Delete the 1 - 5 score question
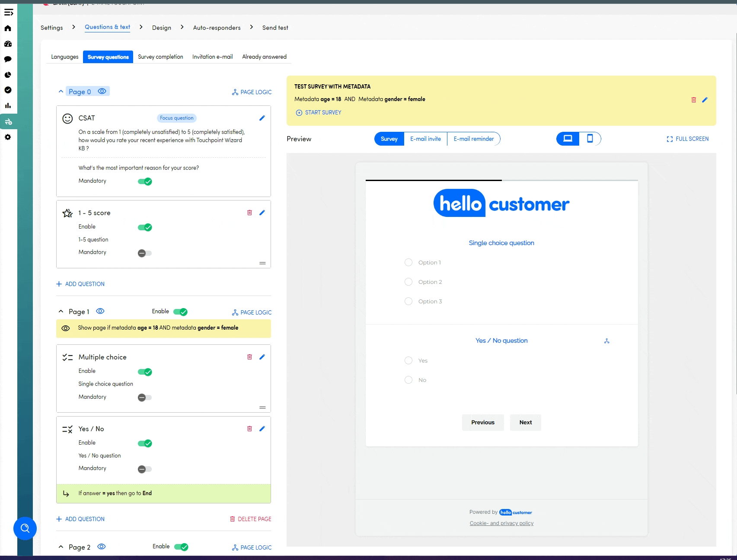Image resolution: width=737 pixels, height=560 pixels. point(249,213)
